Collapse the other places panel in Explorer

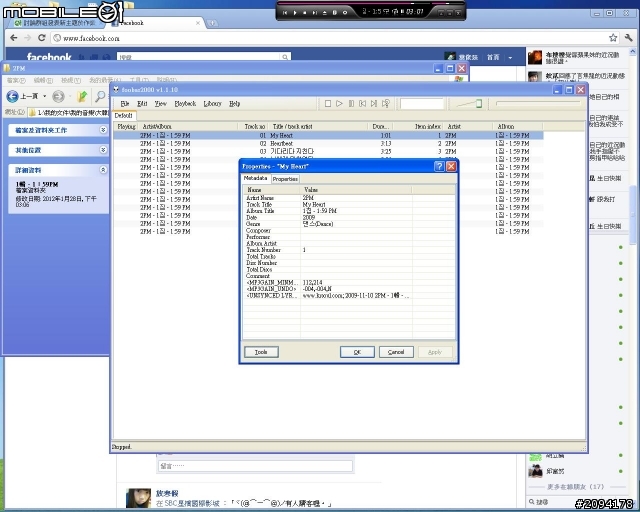click(103, 150)
